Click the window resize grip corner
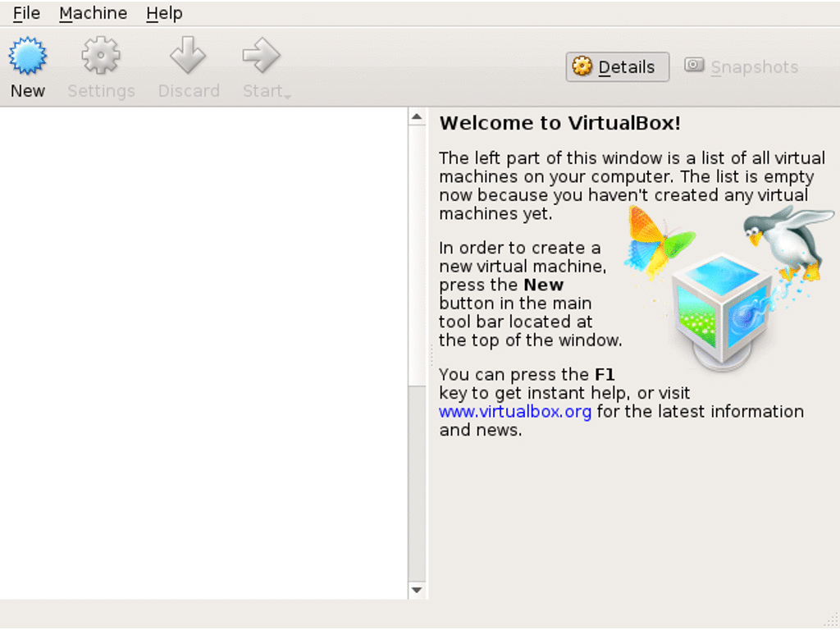 [x=832, y=620]
